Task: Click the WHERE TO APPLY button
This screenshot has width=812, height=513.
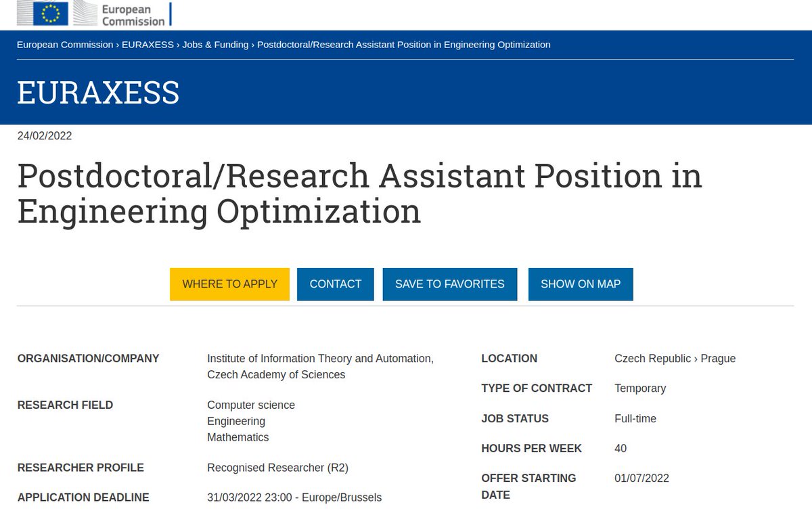Action: tap(230, 284)
